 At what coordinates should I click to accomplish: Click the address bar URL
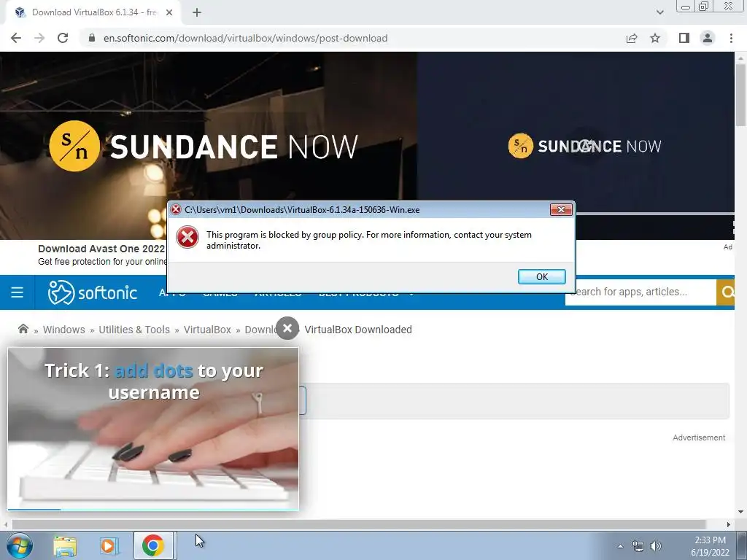(x=245, y=38)
